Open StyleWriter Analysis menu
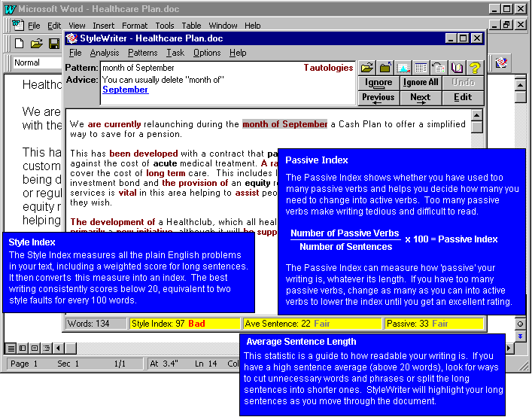The width and height of the screenshot is (532, 417). click(x=105, y=53)
